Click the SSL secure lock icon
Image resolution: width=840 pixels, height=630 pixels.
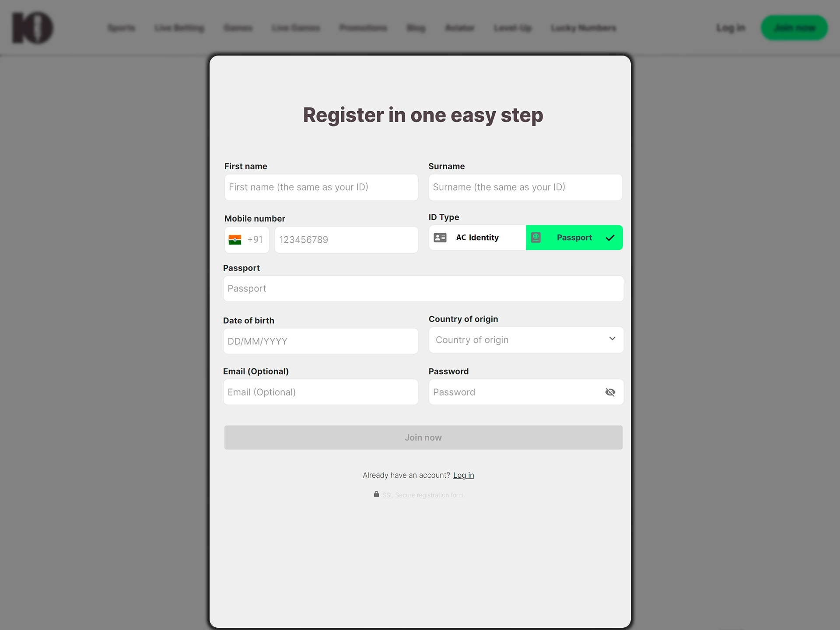pos(376,495)
